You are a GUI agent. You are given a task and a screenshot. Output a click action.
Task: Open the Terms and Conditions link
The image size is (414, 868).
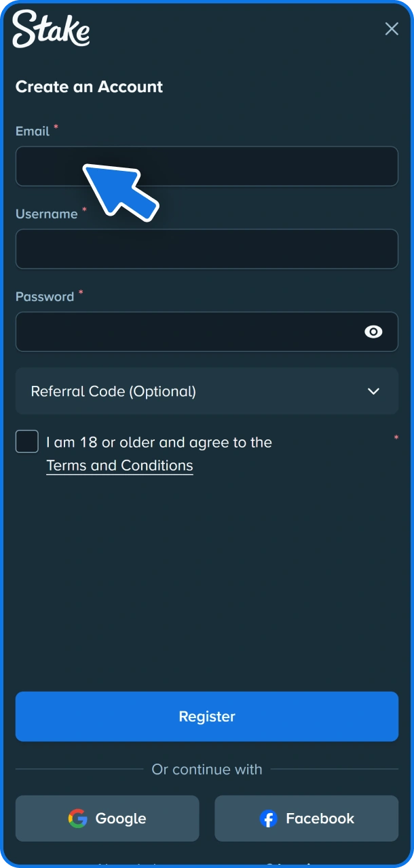tap(119, 466)
